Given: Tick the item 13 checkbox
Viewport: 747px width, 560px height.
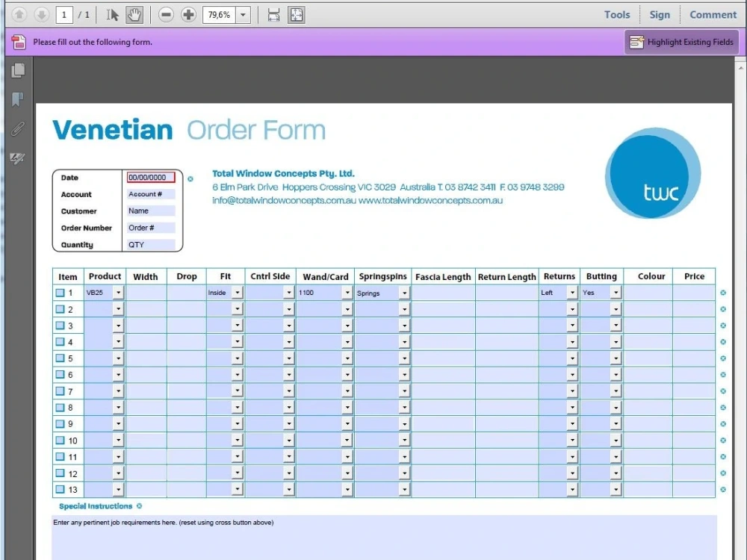Looking at the screenshot, I should click(x=60, y=489).
